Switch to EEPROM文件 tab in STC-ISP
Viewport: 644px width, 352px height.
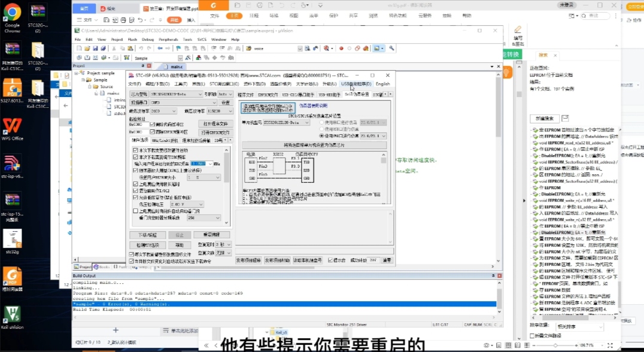pyautogui.click(x=268, y=95)
